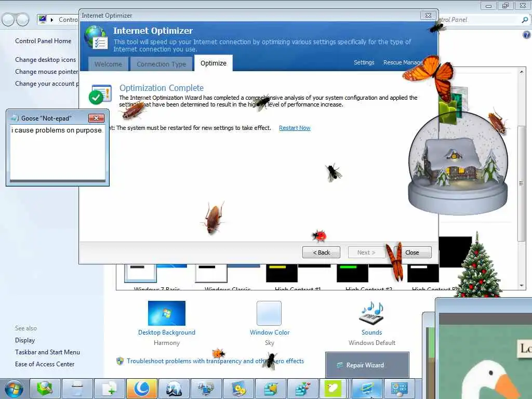Click the Control Panel forward navigation button
The image size is (532, 399).
coord(22,20)
